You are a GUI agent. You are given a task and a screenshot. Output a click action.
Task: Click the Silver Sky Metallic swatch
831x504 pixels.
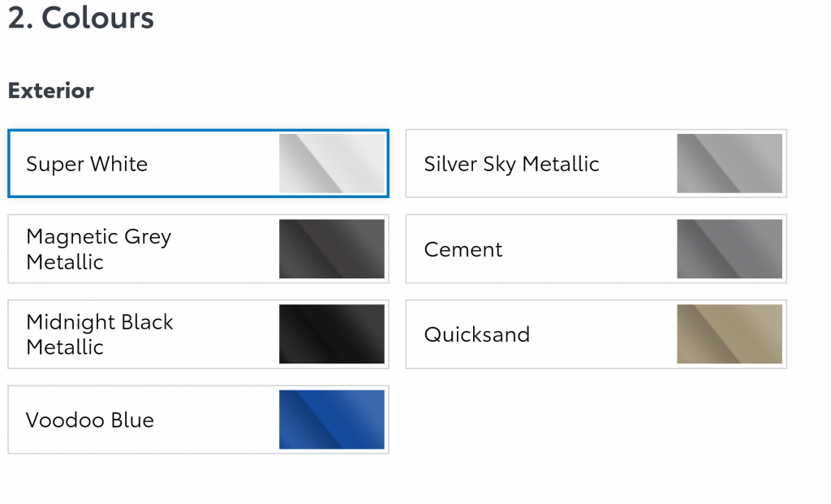tap(730, 163)
